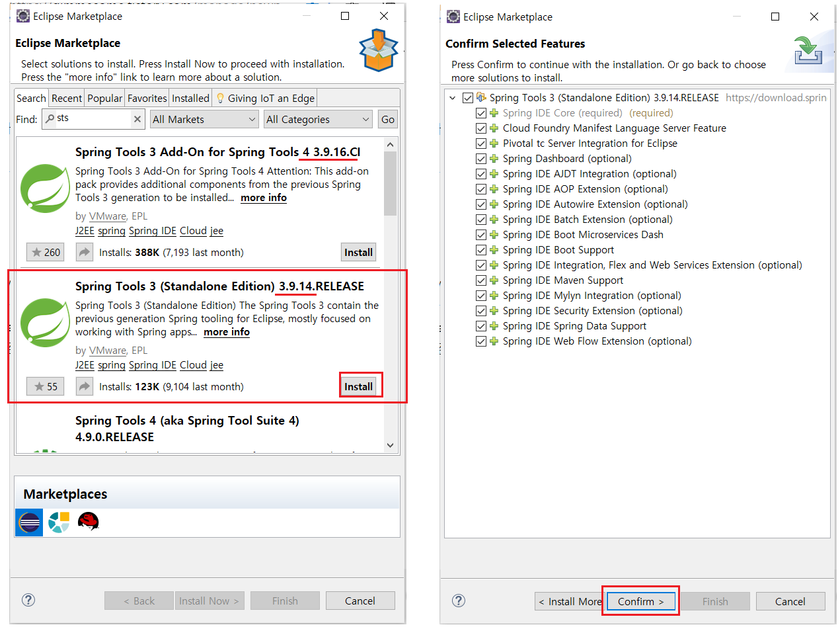Share the Spring Tools 3 Standalone Edition listing

pyautogui.click(x=85, y=386)
